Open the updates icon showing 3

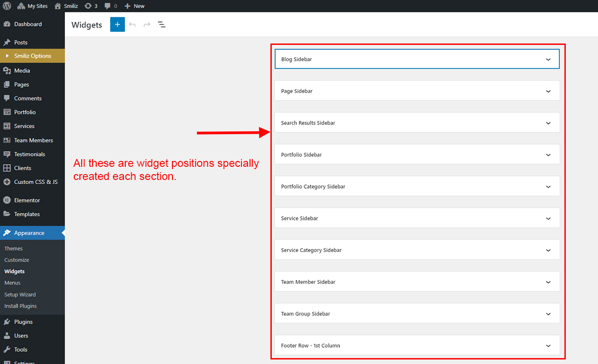tap(91, 6)
